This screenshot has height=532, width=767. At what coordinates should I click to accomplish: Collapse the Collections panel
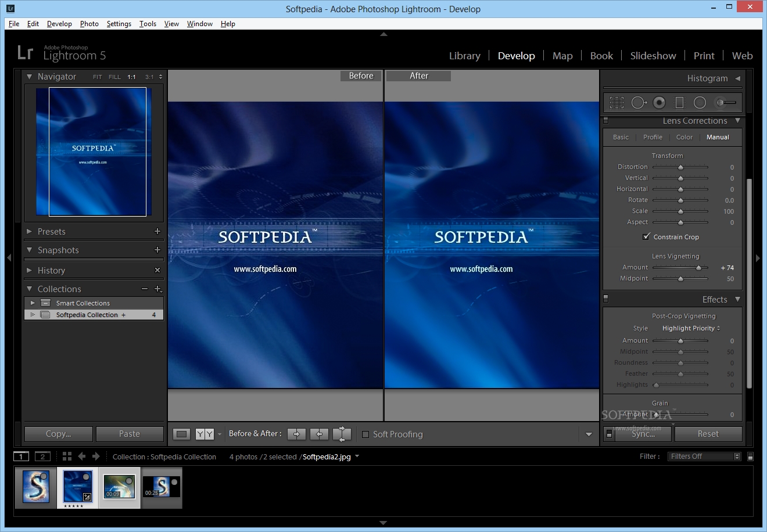[29, 289]
